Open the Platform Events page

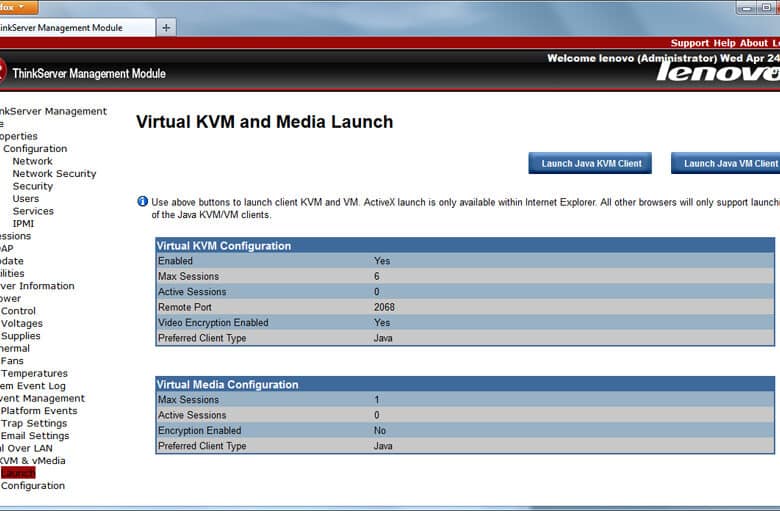pos(39,410)
